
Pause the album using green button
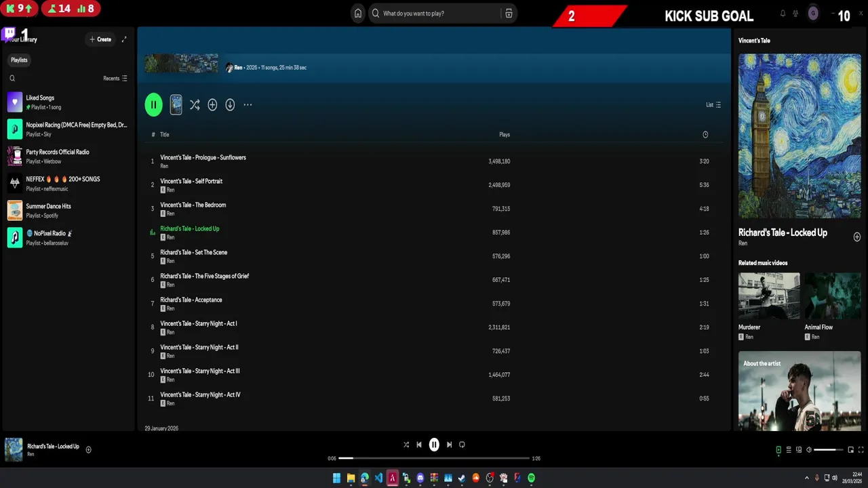[153, 104]
